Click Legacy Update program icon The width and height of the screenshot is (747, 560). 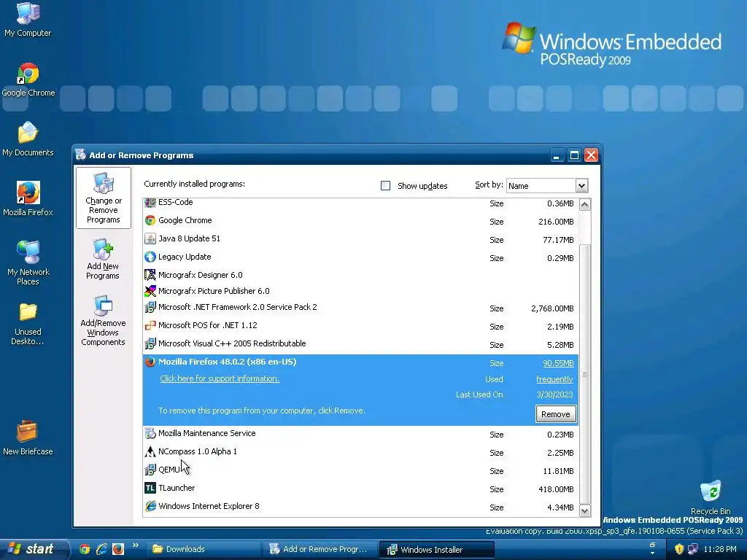[x=150, y=257]
